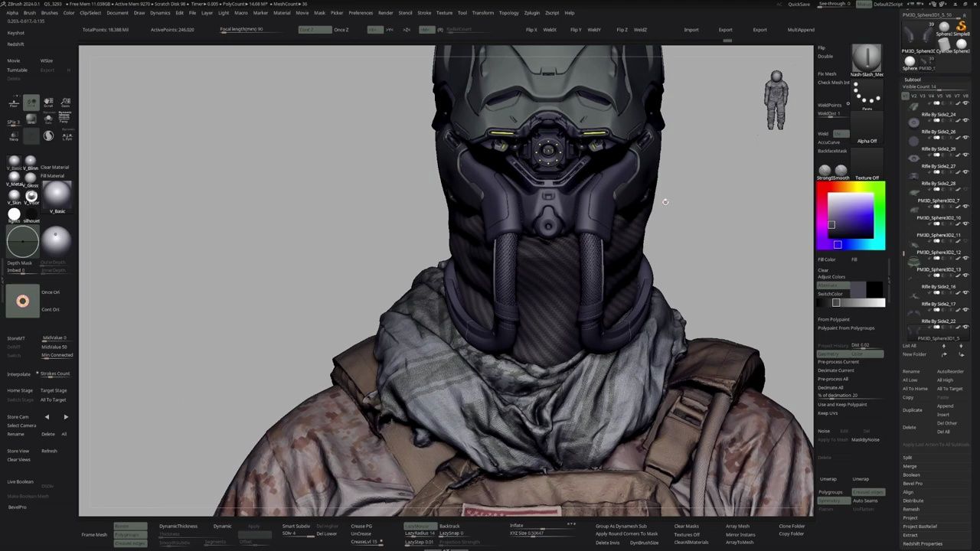The width and height of the screenshot is (980, 551).
Task: Open the Dots stroke type selector
Action: (x=867, y=96)
